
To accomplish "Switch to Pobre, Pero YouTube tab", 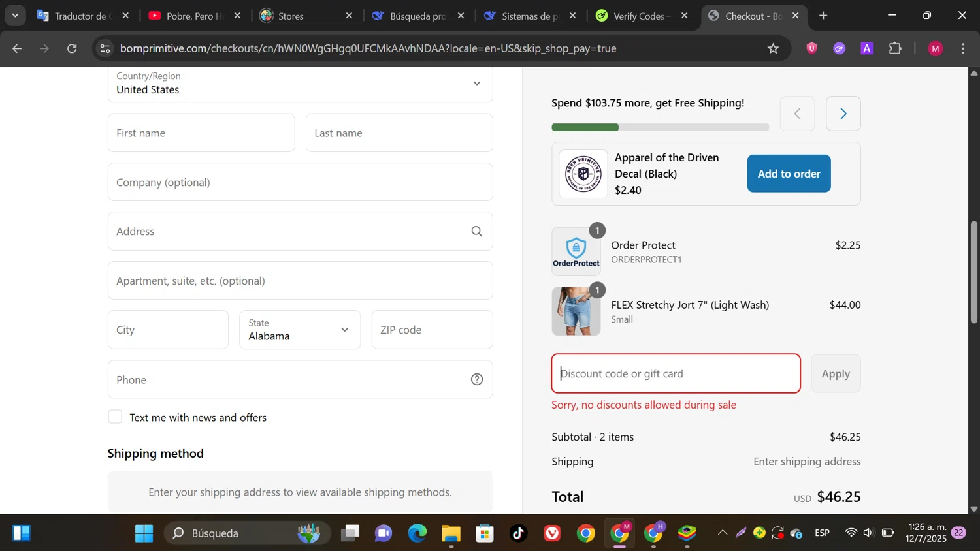I will (x=195, y=16).
